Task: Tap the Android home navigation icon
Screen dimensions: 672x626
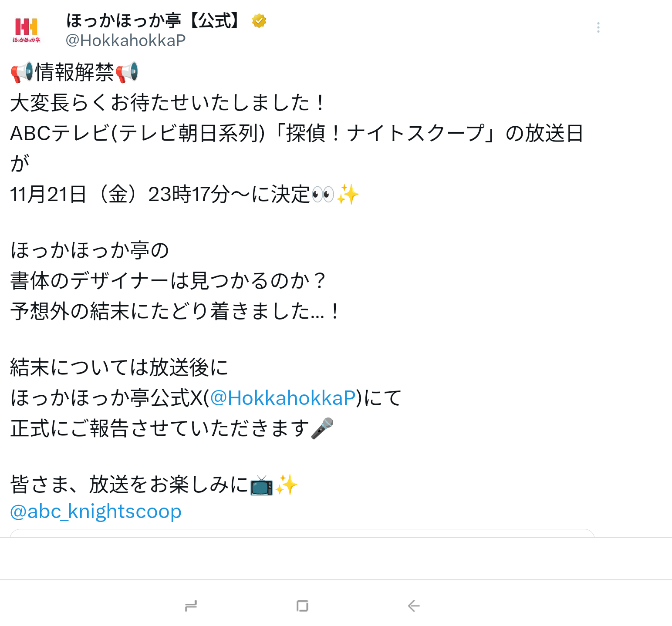Action: (302, 606)
